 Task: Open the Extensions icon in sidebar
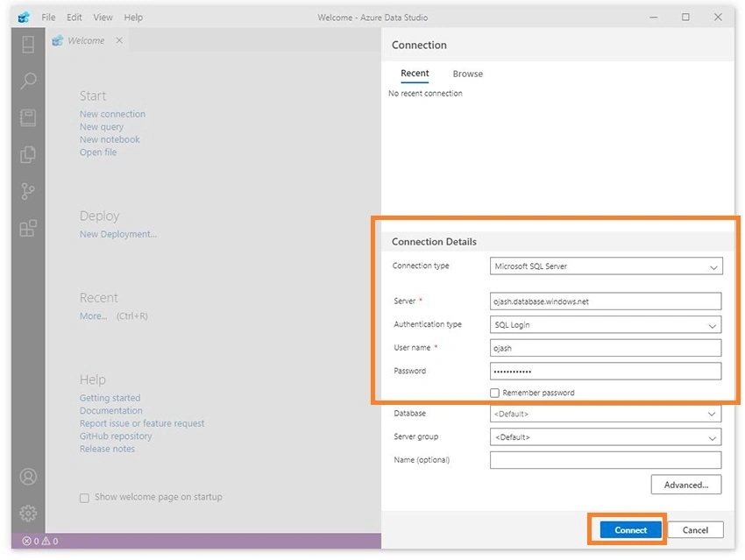click(28, 228)
